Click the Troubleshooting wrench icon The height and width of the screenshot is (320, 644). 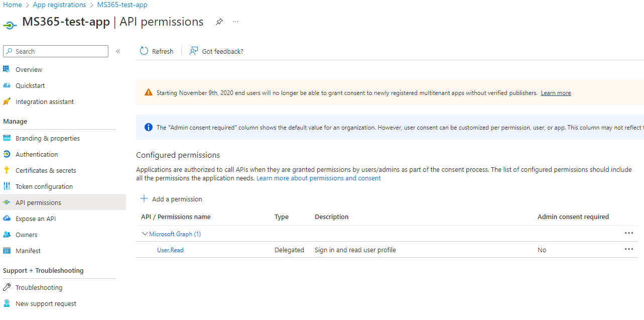coord(7,287)
